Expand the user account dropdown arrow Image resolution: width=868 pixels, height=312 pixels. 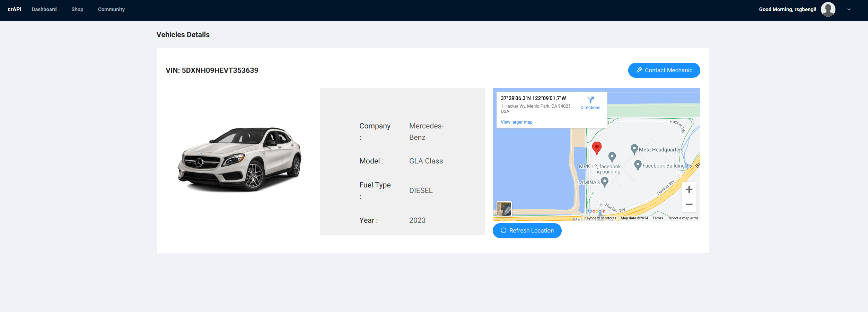pyautogui.click(x=849, y=9)
